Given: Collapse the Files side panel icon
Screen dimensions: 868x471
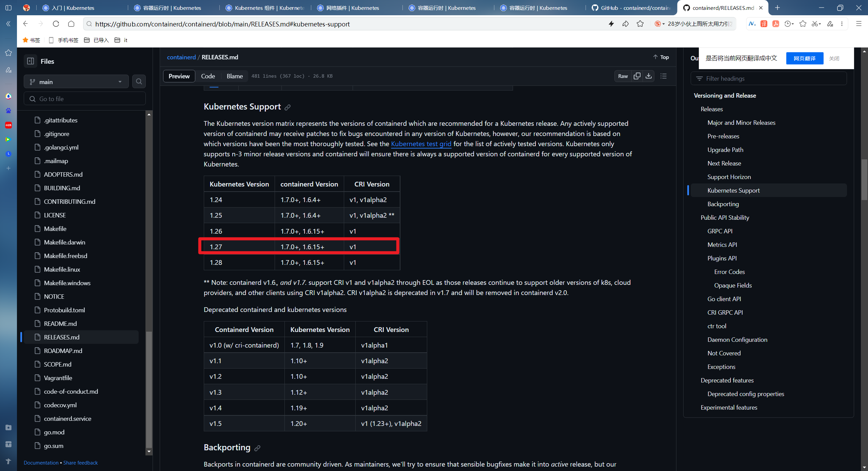Looking at the screenshot, I should [31, 61].
